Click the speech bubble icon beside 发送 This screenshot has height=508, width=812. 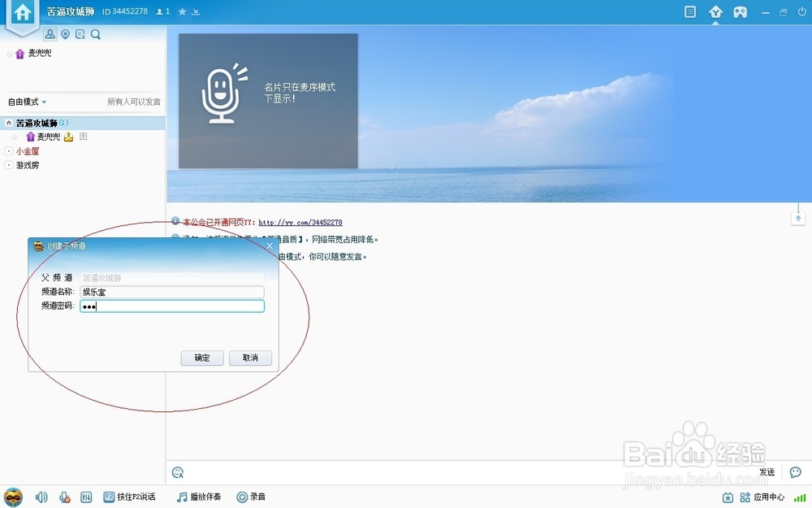tap(795, 471)
